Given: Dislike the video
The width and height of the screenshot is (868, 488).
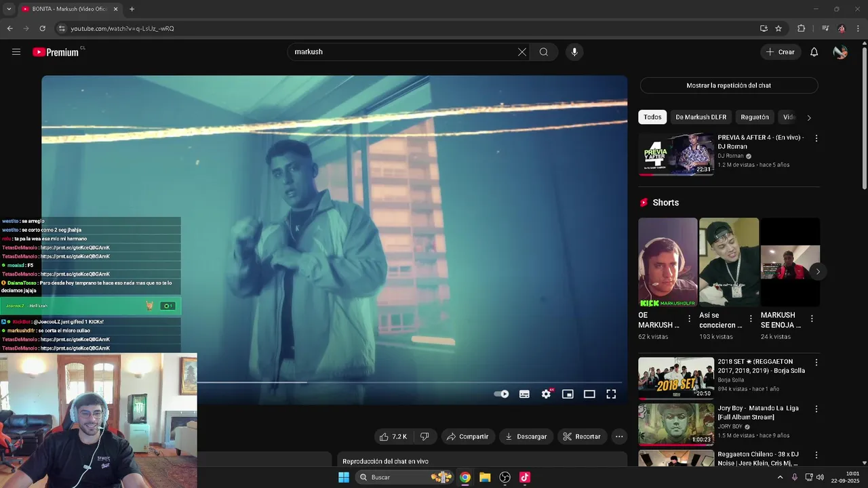Looking at the screenshot, I should click(x=425, y=436).
